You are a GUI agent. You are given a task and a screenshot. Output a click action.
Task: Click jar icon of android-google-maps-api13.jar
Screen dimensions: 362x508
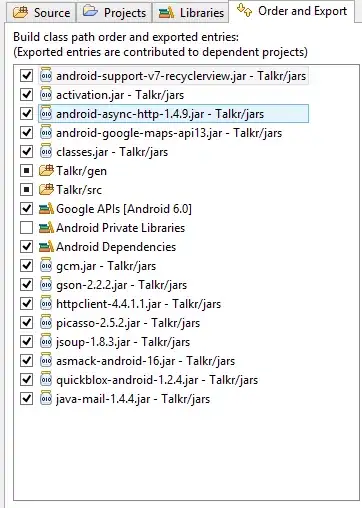(46, 132)
